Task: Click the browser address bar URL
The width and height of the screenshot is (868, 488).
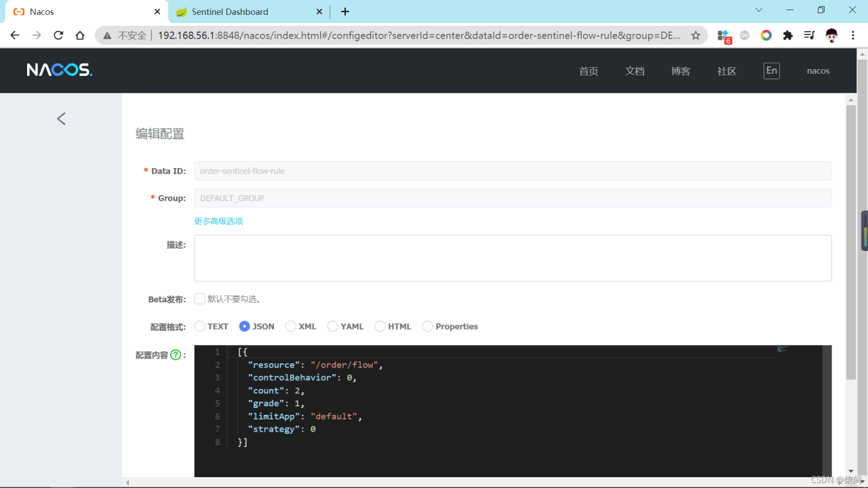Action: pos(419,35)
